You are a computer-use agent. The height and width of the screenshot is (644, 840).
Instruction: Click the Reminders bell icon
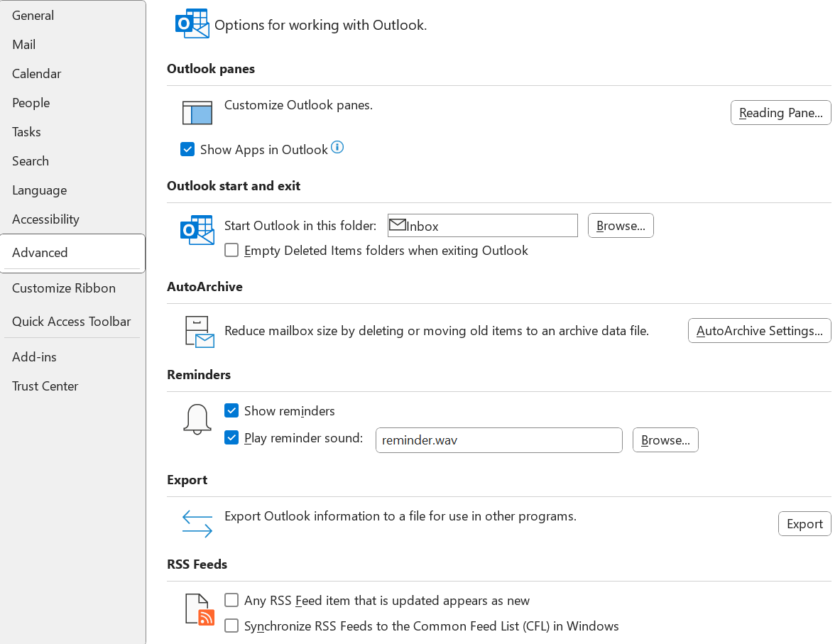tap(197, 419)
